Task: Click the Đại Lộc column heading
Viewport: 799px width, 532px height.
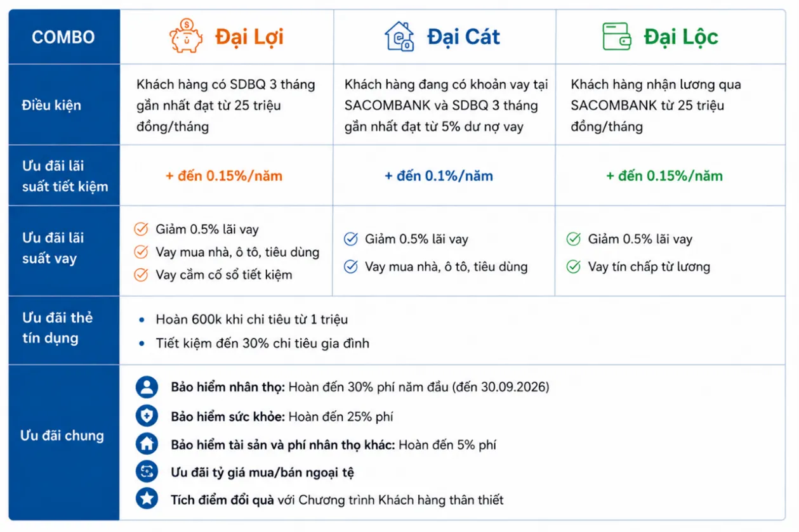Action: 681,37
